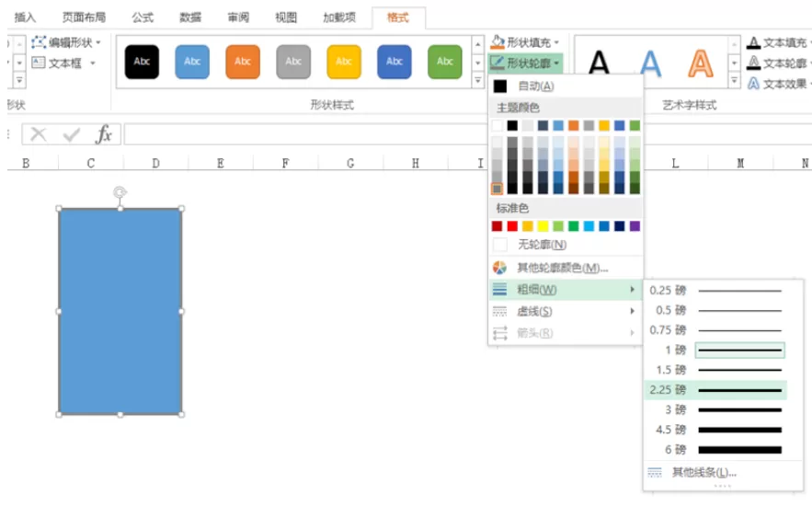Open 其他轮廓颜色(M) more outline colors
The height and width of the screenshot is (506, 812).
point(566,268)
